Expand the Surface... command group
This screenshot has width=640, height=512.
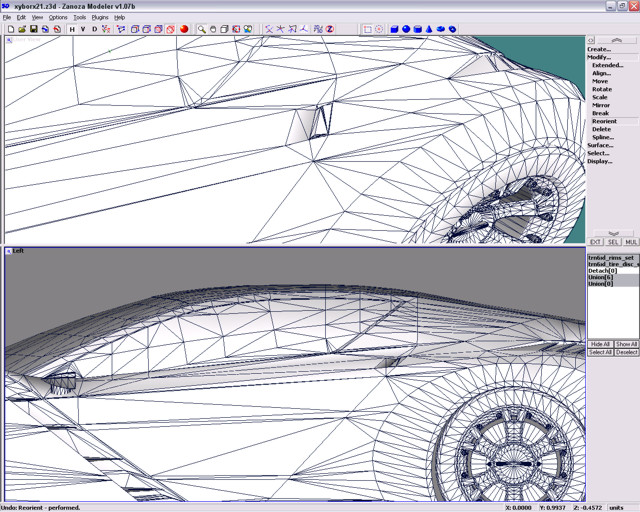[x=600, y=145]
